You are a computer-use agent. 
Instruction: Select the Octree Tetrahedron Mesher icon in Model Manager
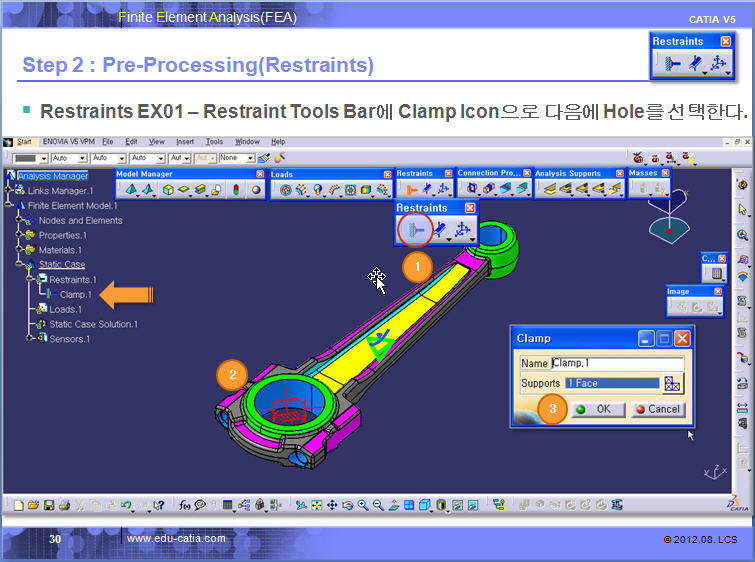click(x=130, y=190)
